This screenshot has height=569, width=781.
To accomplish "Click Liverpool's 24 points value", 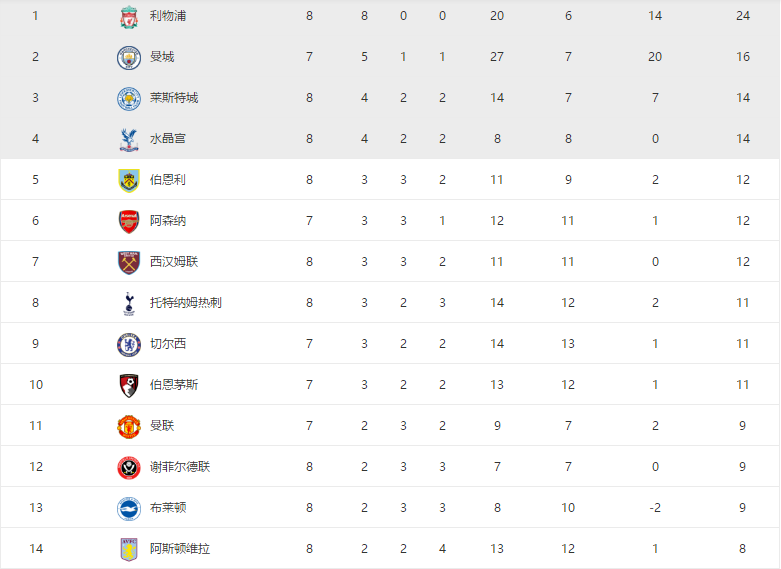I will pyautogui.click(x=743, y=16).
